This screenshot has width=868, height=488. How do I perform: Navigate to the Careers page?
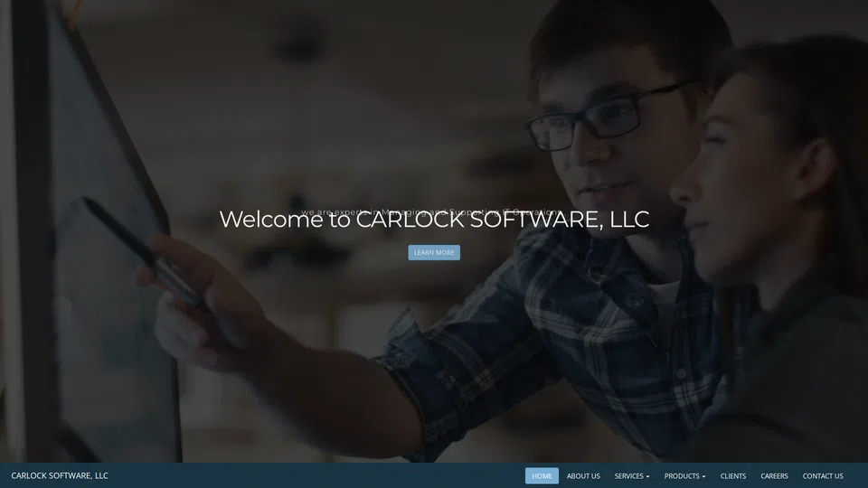[x=774, y=476]
